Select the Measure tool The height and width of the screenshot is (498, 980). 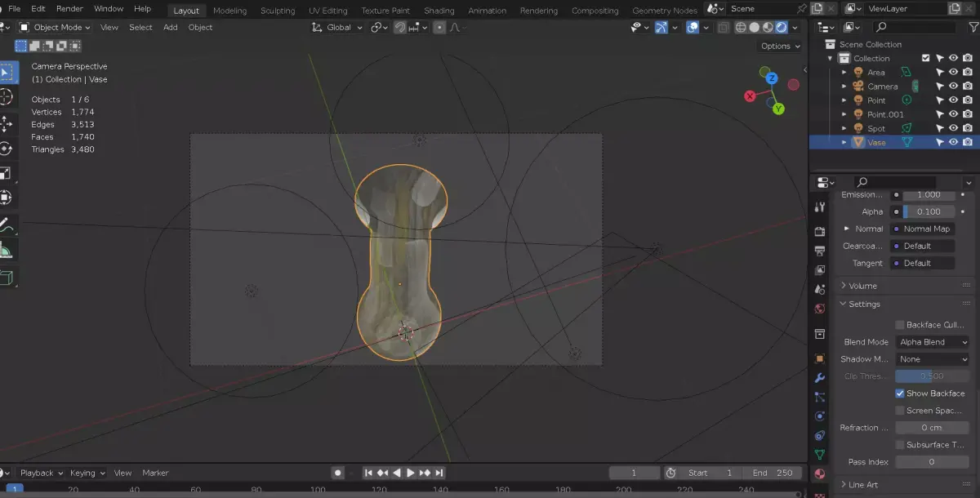[6, 250]
